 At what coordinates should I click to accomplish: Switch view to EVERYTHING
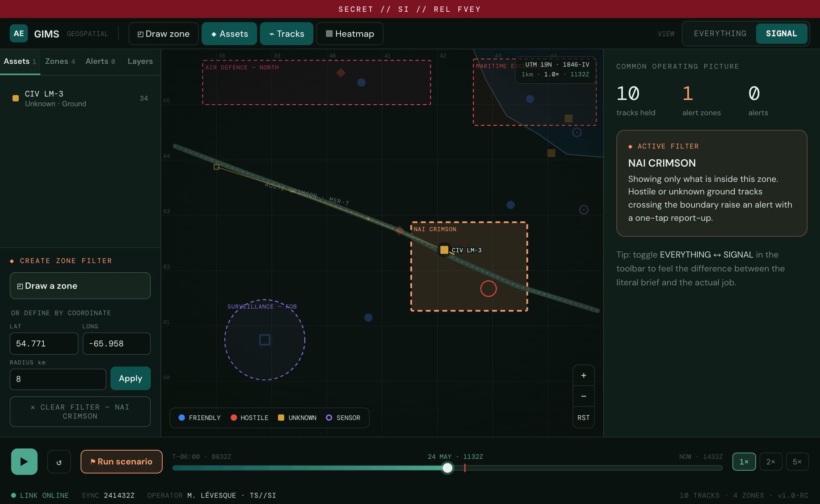[x=720, y=34]
